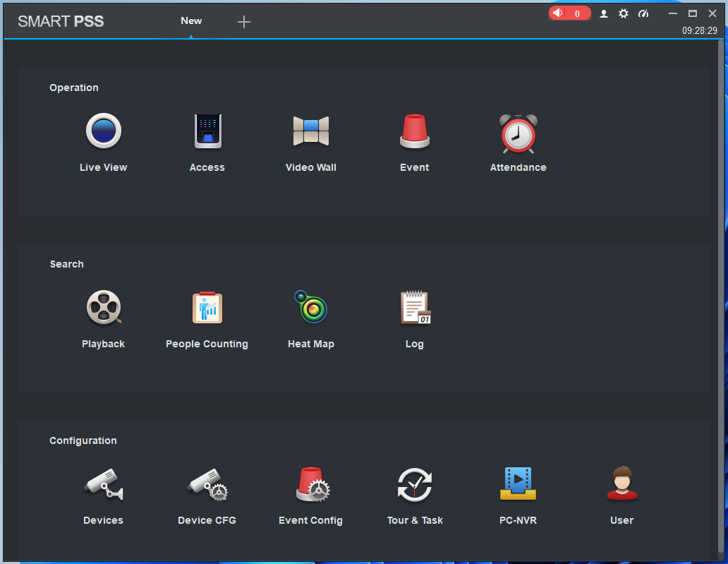The height and width of the screenshot is (564, 728).
Task: Open the Access control icon
Action: (207, 132)
